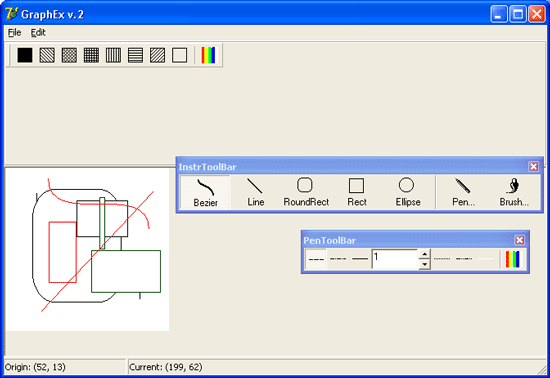Select vertical lines brush pattern
Image resolution: width=550 pixels, height=378 pixels.
coord(113,55)
